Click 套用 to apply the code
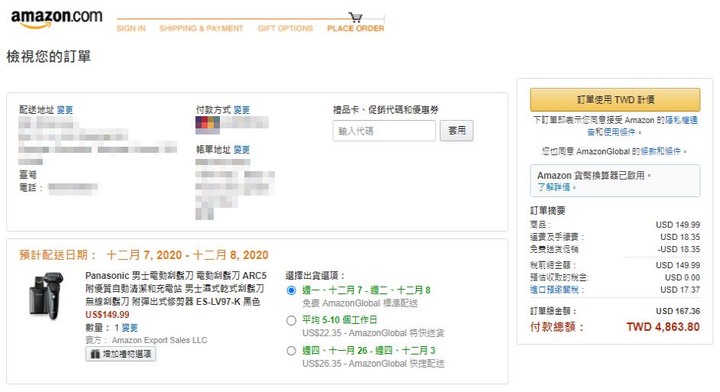The width and height of the screenshot is (720, 392). [x=456, y=131]
